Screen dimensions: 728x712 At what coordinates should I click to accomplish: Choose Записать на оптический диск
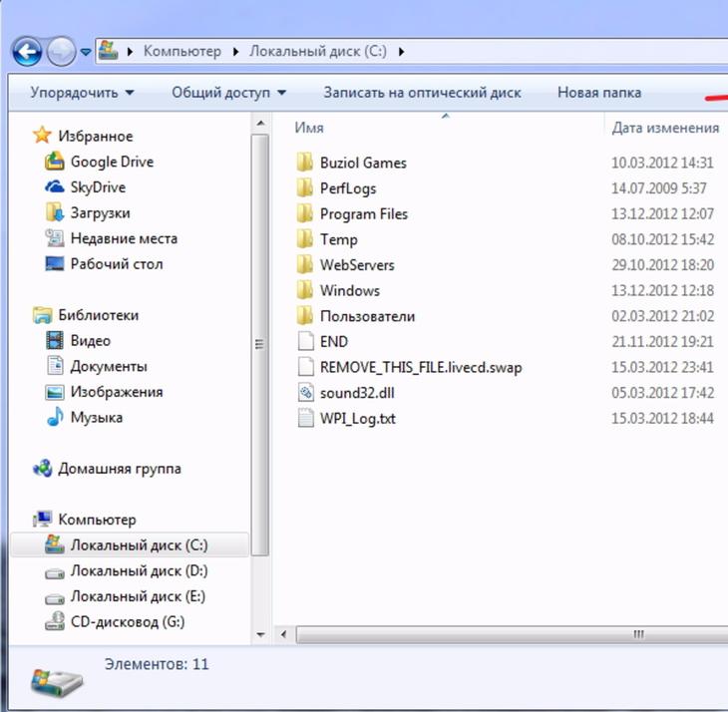tap(422, 93)
